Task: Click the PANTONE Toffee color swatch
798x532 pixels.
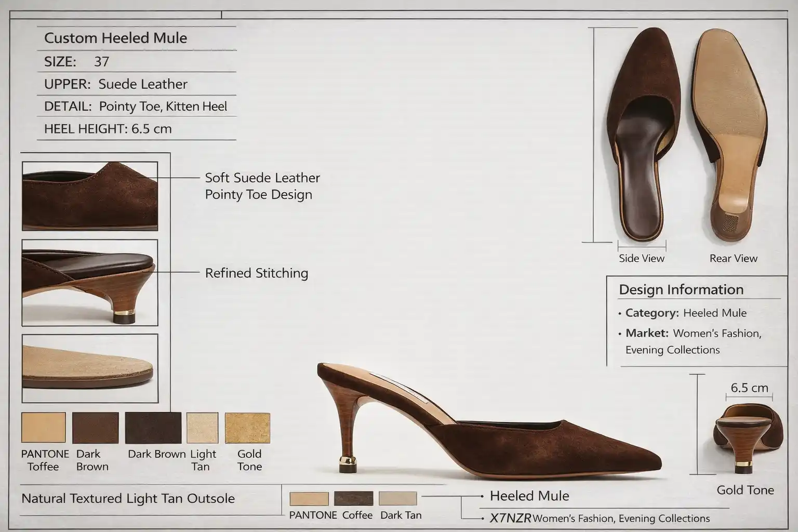Action: pyautogui.click(x=44, y=427)
